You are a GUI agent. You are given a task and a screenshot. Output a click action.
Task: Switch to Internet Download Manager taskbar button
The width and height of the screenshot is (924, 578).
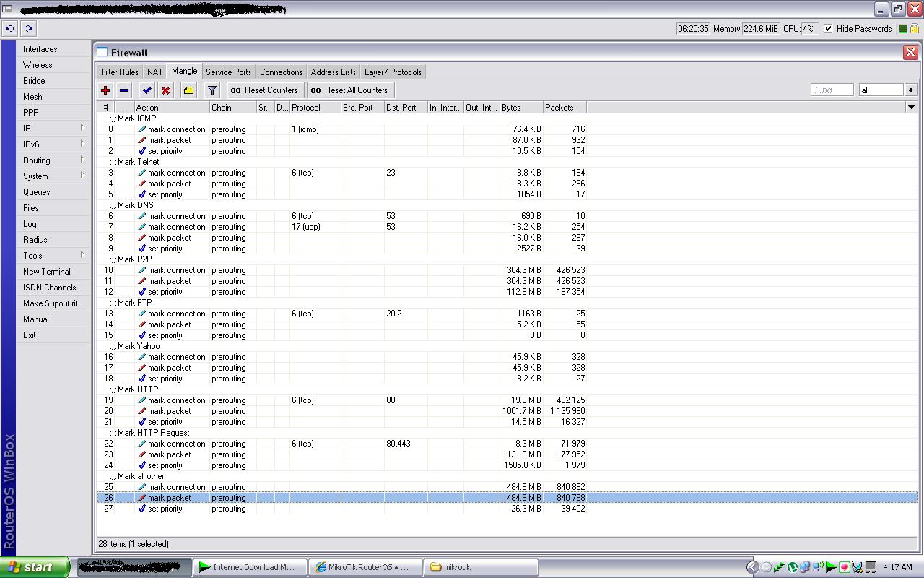click(249, 567)
